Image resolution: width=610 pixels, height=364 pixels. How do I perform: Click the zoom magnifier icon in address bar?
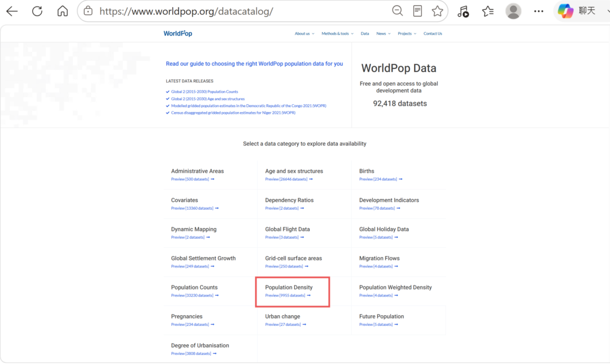click(x=397, y=11)
